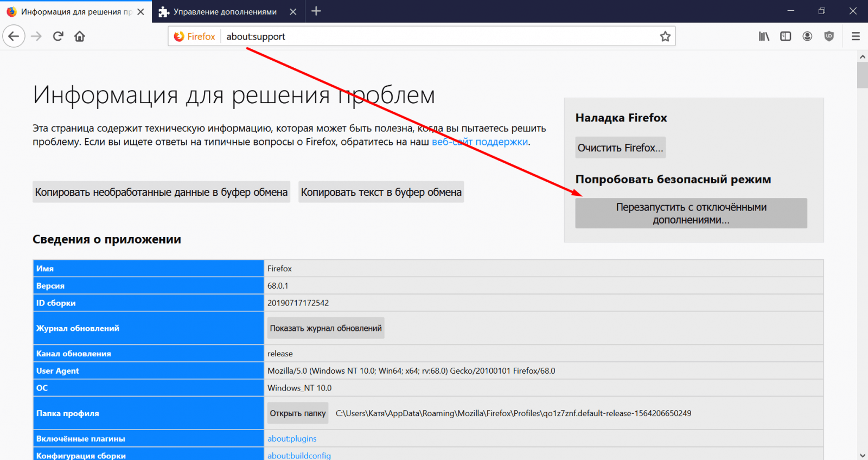Click the 'Firefox' name value cell
868x460 pixels.
544,269
